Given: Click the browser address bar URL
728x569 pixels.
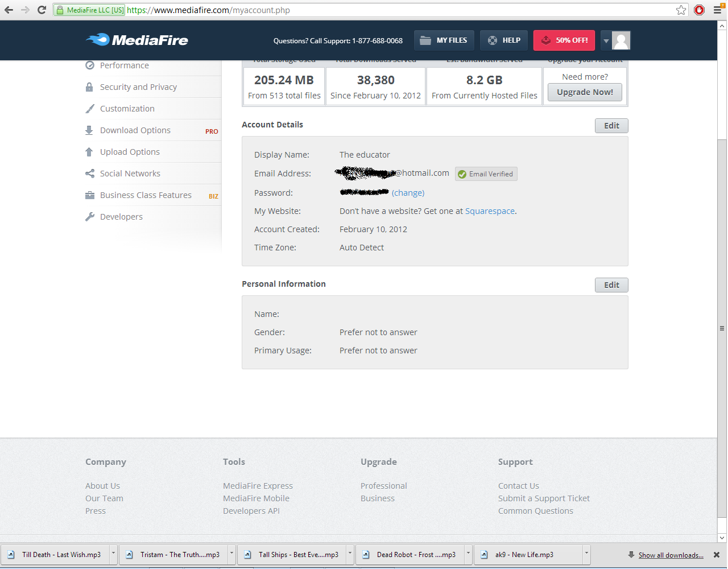Looking at the screenshot, I should coord(208,10).
